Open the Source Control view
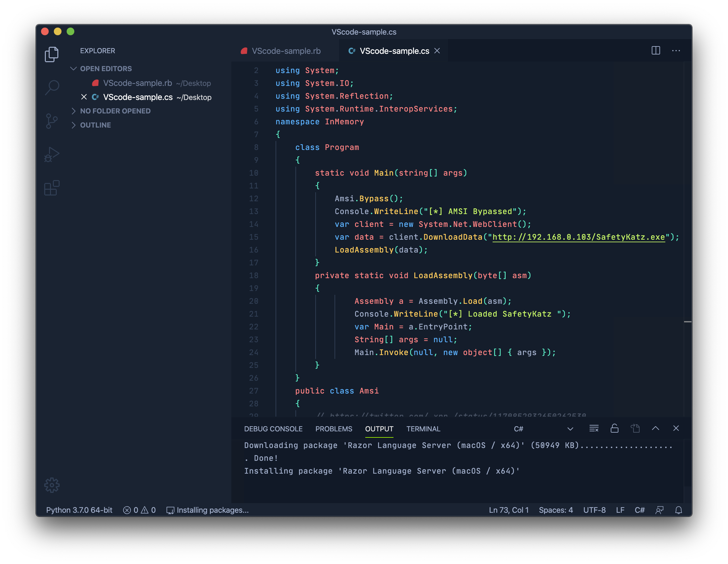The width and height of the screenshot is (728, 564). [52, 121]
